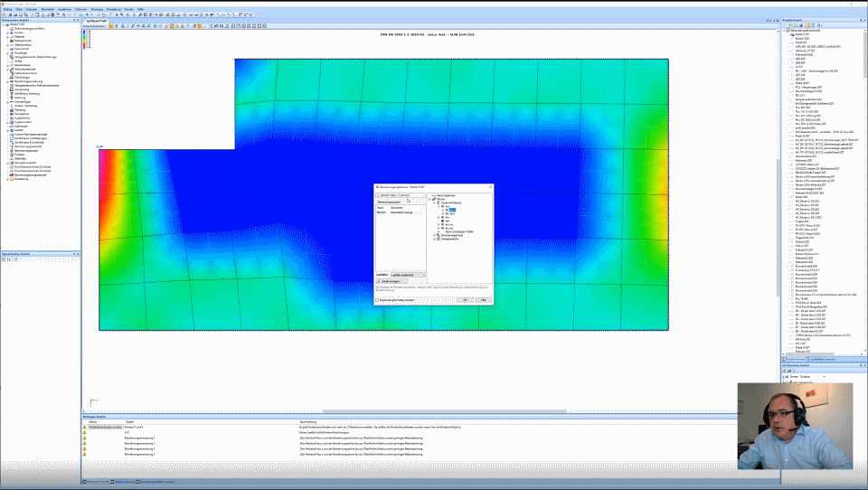Select Keine Ergebnisse in dialog tree

pos(446,195)
